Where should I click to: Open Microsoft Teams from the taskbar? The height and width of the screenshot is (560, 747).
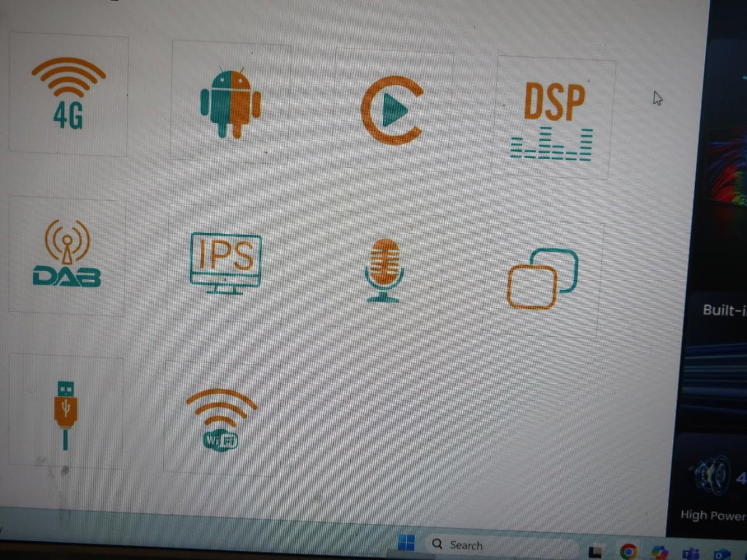[692, 553]
